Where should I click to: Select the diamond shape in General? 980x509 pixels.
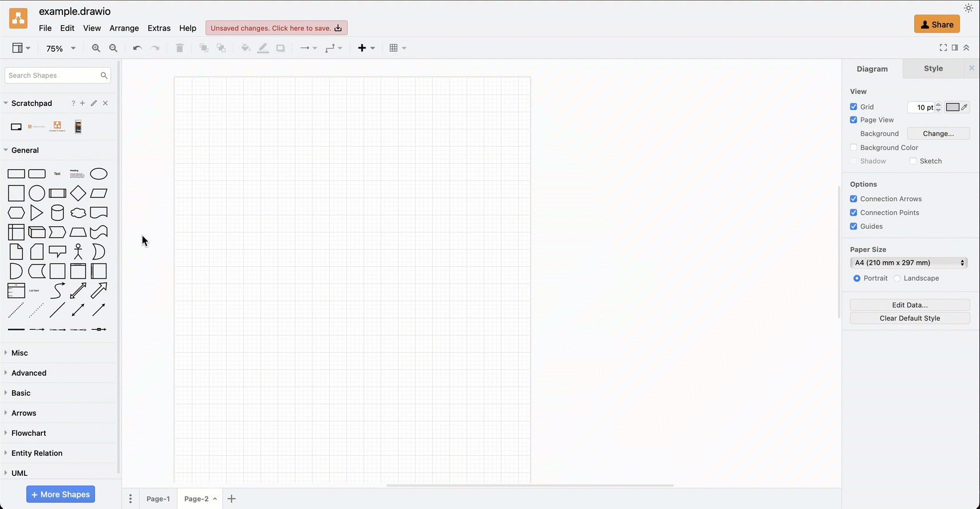click(78, 193)
